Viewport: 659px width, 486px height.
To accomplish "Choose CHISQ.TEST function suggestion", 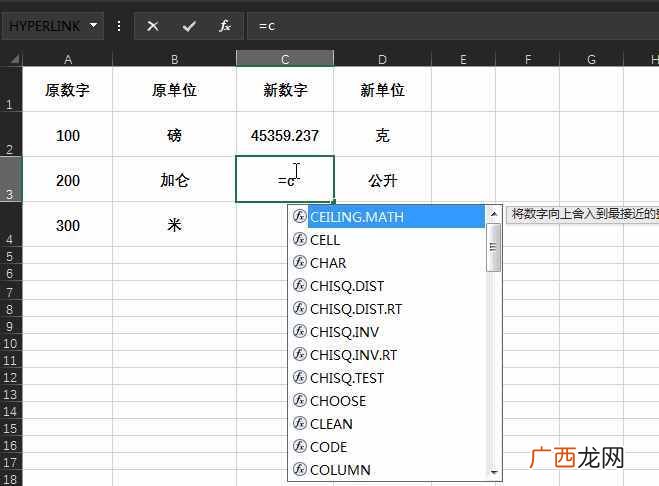I will [347, 378].
